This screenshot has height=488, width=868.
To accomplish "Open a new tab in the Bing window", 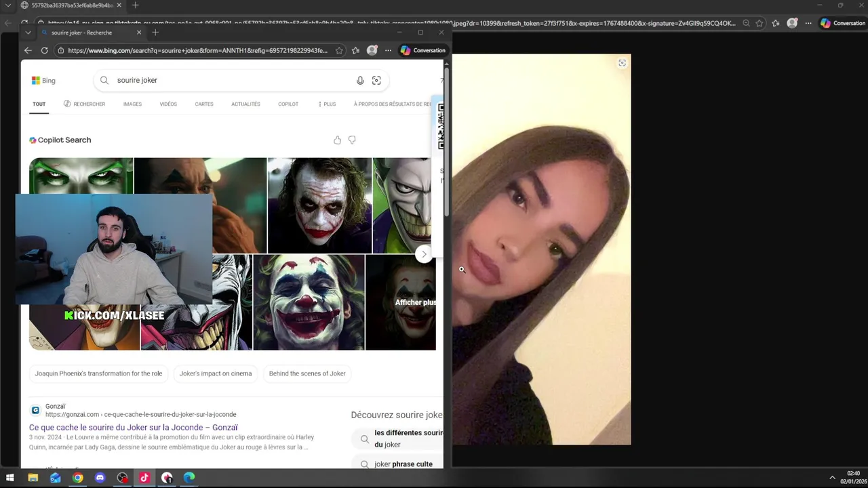I will click(x=155, y=33).
